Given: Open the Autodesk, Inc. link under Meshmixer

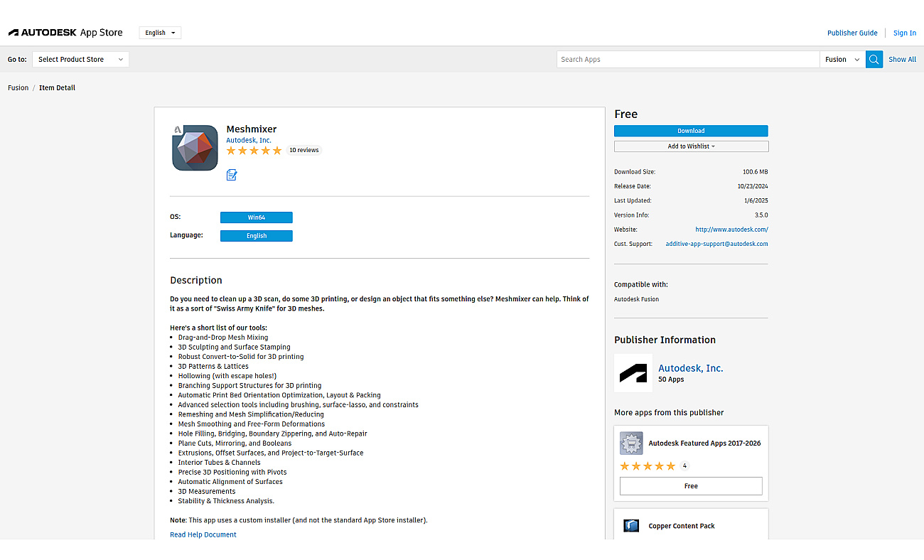Looking at the screenshot, I should 249,141.
